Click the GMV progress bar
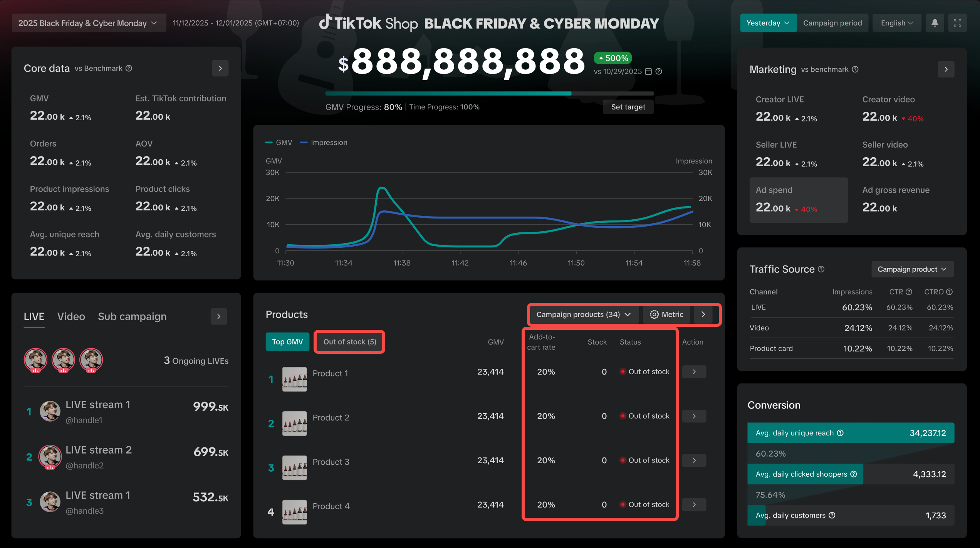This screenshot has width=980, height=548. pos(489,94)
